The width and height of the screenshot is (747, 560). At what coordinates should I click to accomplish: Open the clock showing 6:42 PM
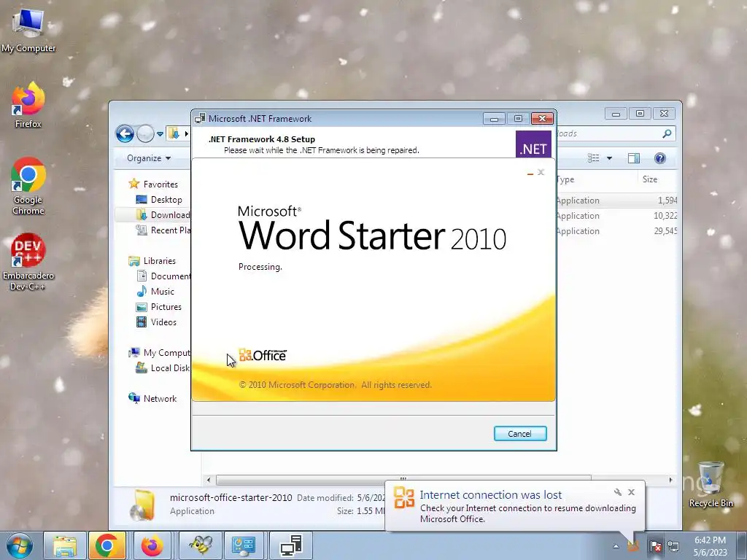click(711, 546)
